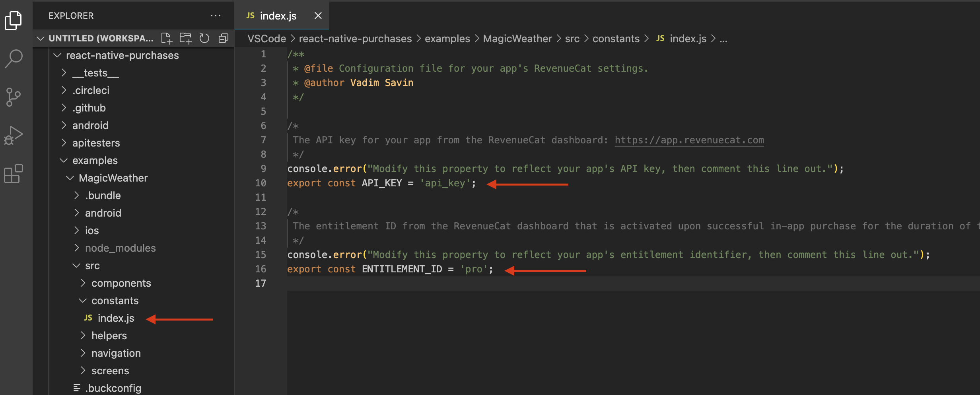Open the Run and Debug view

click(x=14, y=135)
